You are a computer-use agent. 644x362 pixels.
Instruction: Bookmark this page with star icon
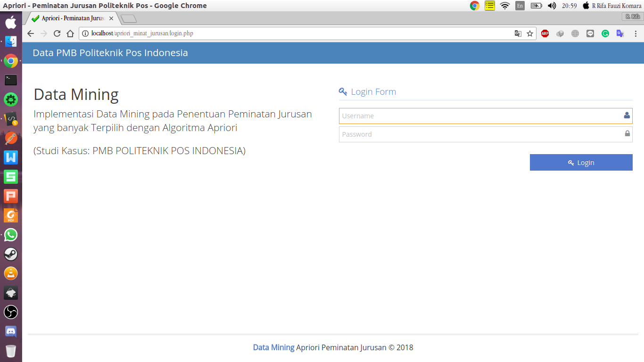point(530,33)
